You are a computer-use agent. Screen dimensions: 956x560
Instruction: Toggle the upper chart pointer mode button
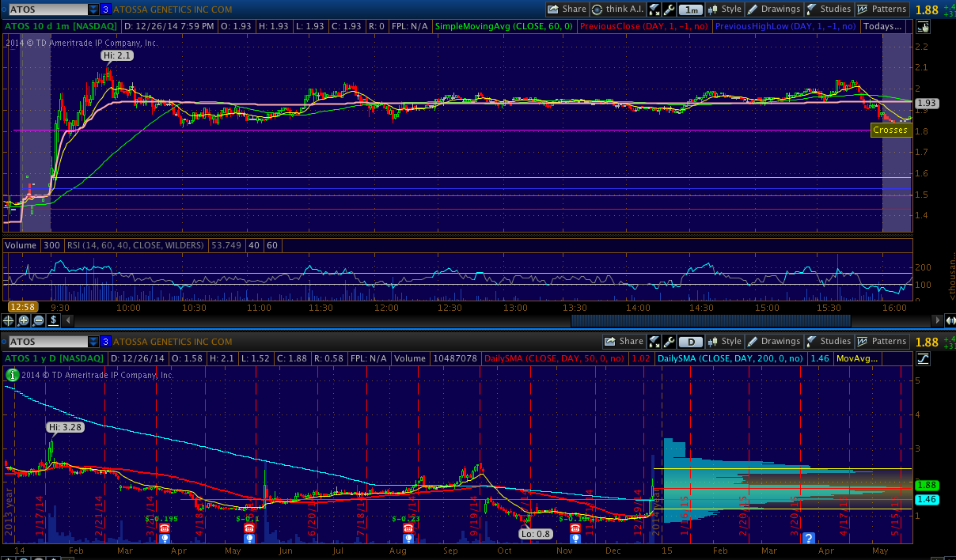[x=923, y=26]
